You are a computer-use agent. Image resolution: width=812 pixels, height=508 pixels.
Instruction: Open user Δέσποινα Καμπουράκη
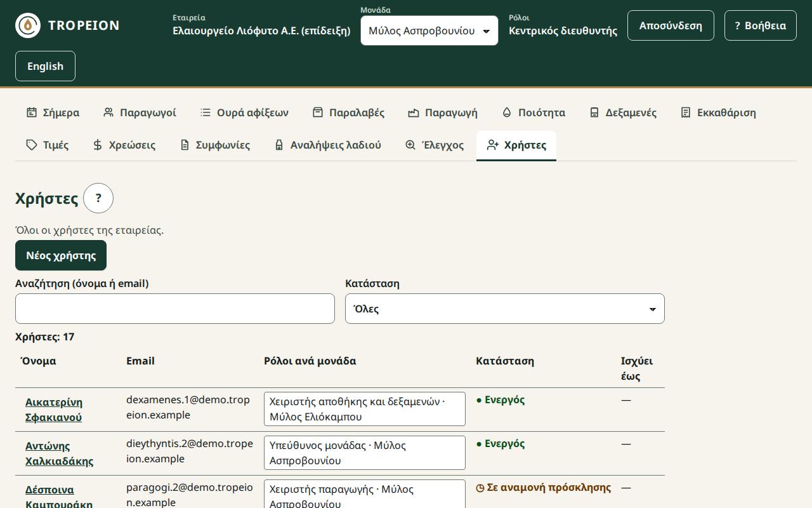pyautogui.click(x=59, y=497)
